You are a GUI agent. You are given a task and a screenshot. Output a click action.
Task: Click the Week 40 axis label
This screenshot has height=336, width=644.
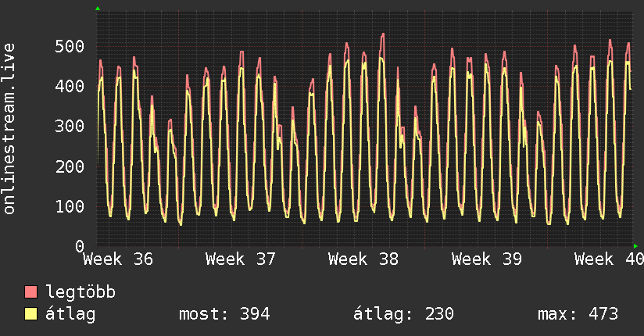(x=609, y=259)
